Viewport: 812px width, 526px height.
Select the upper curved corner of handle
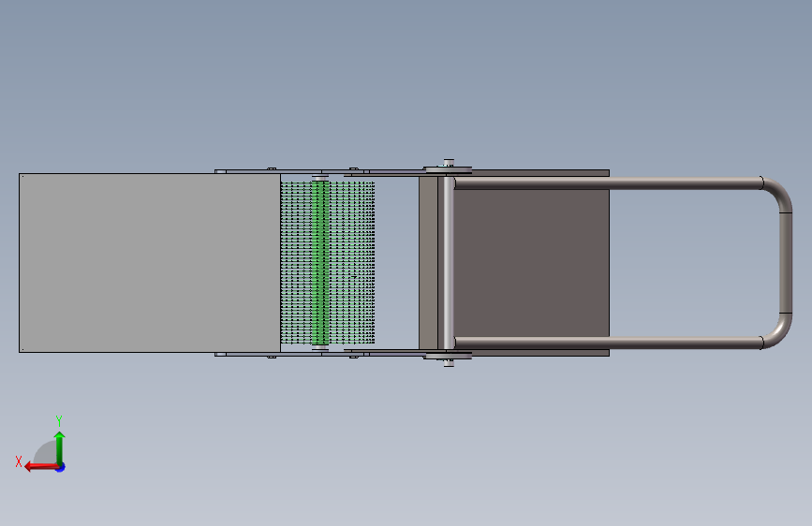[x=776, y=194]
